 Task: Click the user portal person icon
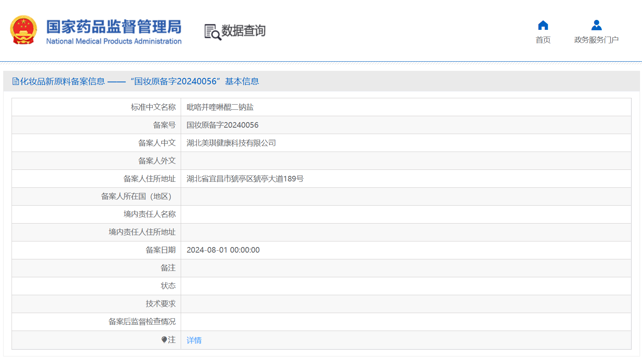click(x=596, y=25)
